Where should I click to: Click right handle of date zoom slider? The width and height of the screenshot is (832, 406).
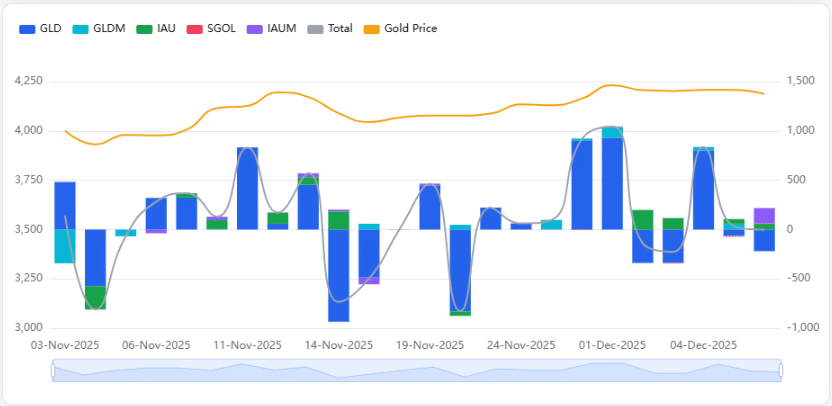780,371
